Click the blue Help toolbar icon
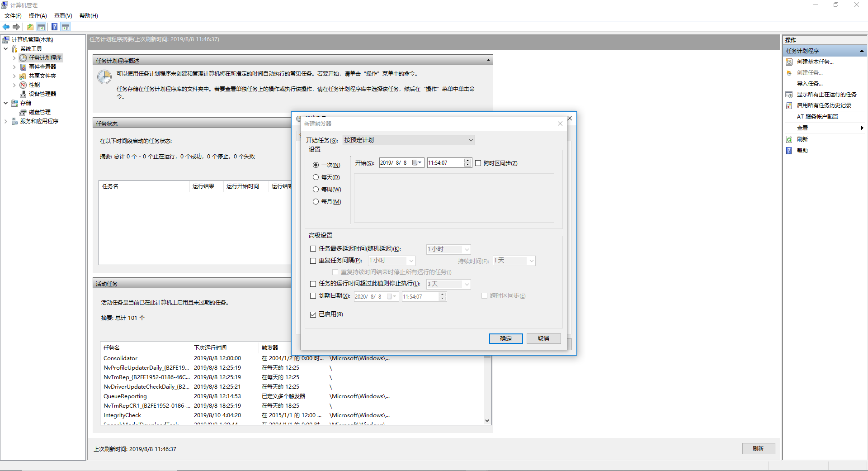 [x=54, y=27]
